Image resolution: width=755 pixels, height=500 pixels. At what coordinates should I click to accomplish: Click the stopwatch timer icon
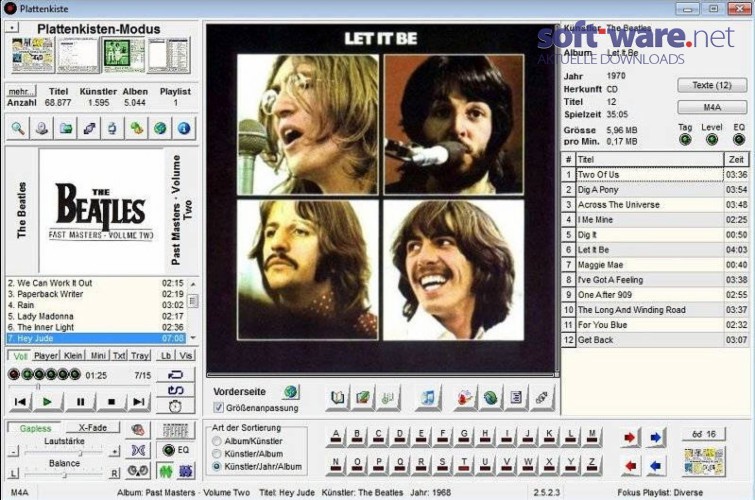pos(175,407)
